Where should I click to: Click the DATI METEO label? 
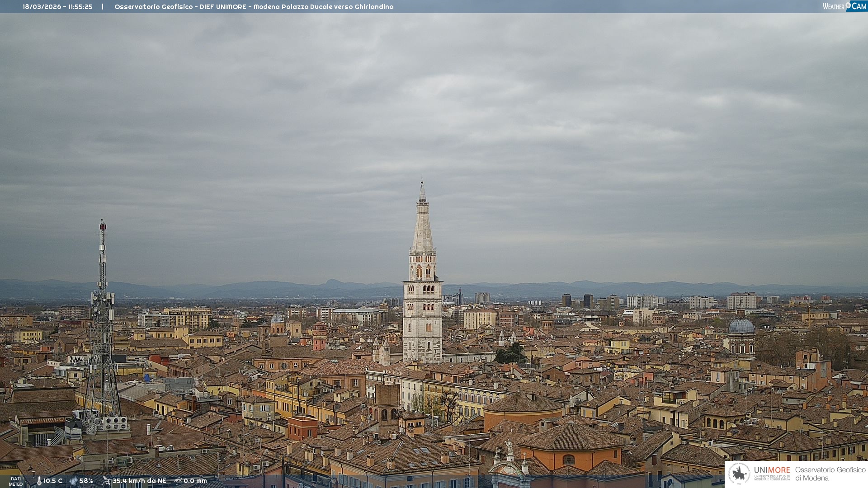[16, 481]
